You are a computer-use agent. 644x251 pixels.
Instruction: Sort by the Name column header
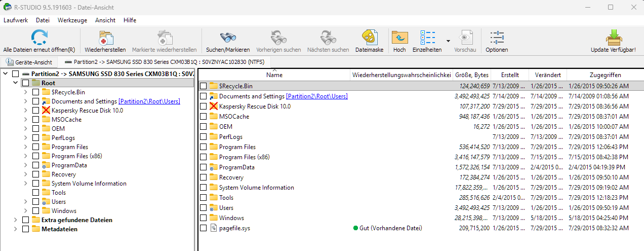274,75
